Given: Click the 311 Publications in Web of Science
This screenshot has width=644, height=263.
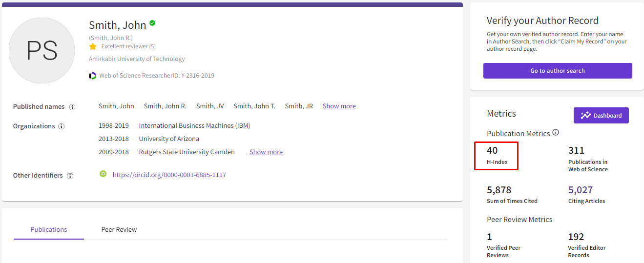Looking at the screenshot, I should click(576, 151).
